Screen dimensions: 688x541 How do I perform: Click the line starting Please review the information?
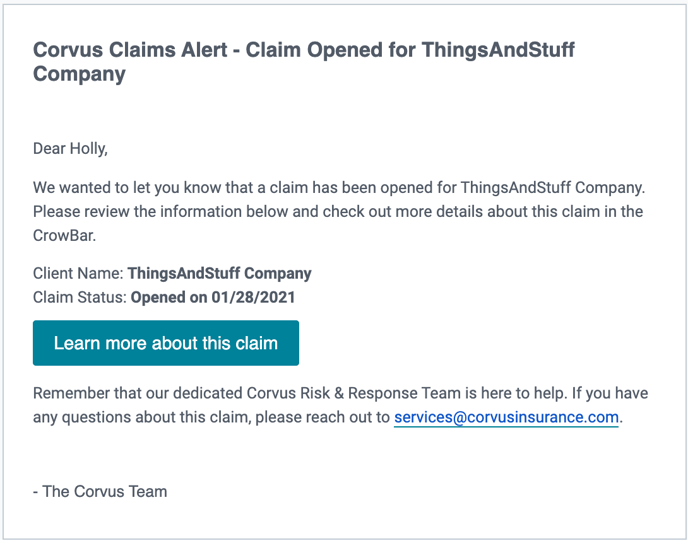338,211
